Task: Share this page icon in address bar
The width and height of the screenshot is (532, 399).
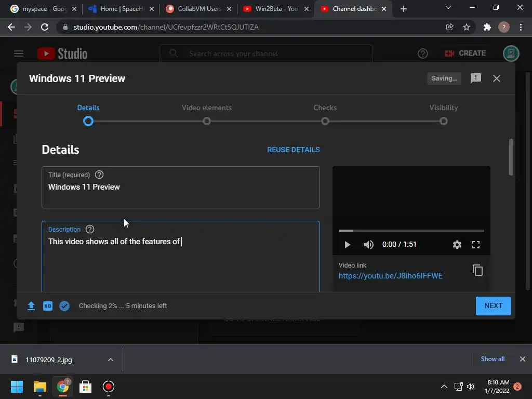Action: pyautogui.click(x=449, y=27)
